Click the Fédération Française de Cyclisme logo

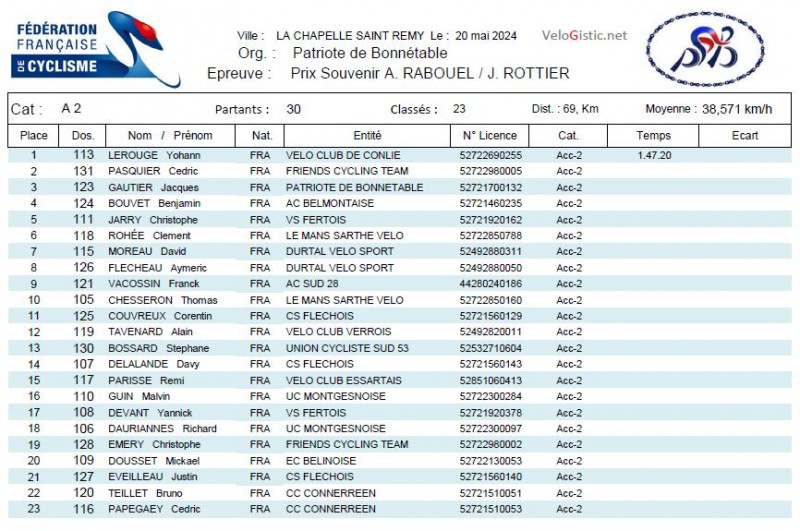pyautogui.click(x=82, y=46)
